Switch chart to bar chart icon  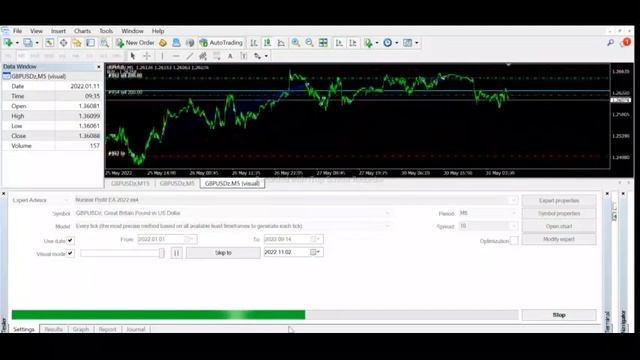254,42
